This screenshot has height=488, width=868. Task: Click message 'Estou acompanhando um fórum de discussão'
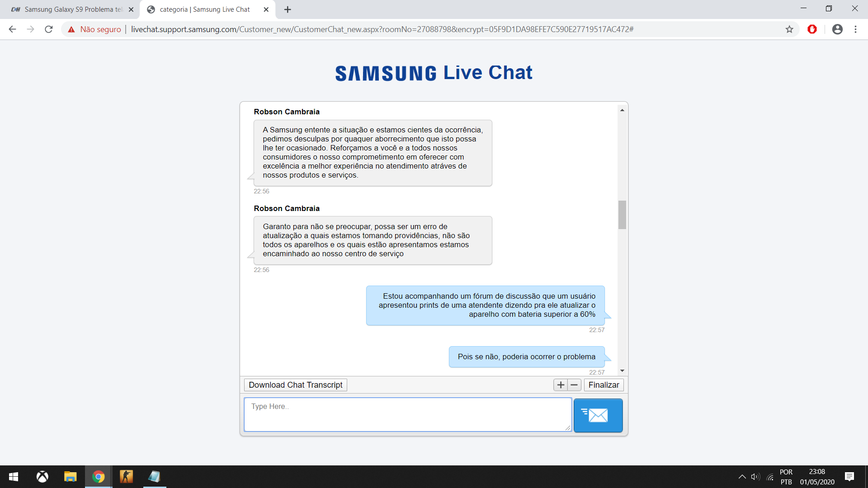[x=486, y=305]
